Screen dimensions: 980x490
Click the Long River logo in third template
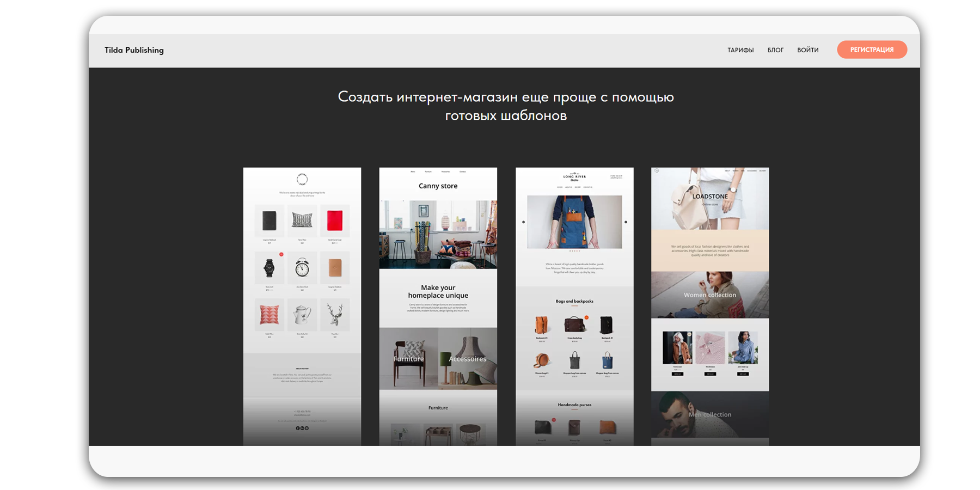point(574,177)
